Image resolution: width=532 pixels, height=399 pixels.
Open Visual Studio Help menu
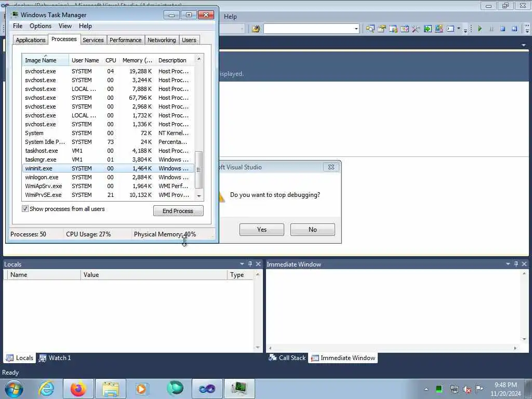[x=230, y=16]
